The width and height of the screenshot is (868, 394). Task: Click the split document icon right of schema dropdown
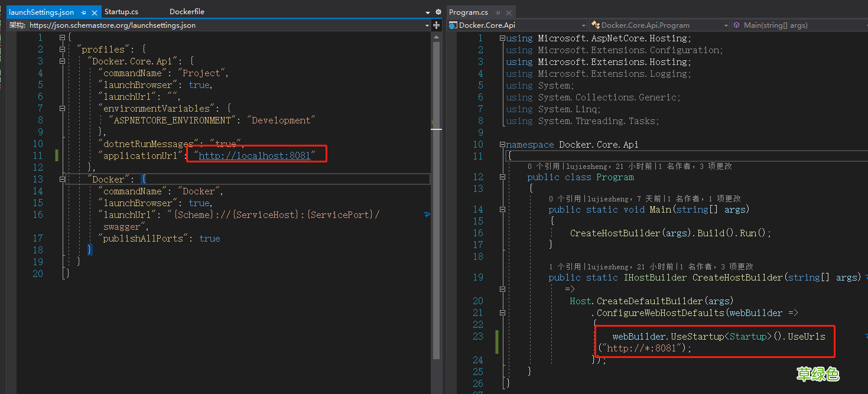[x=437, y=25]
